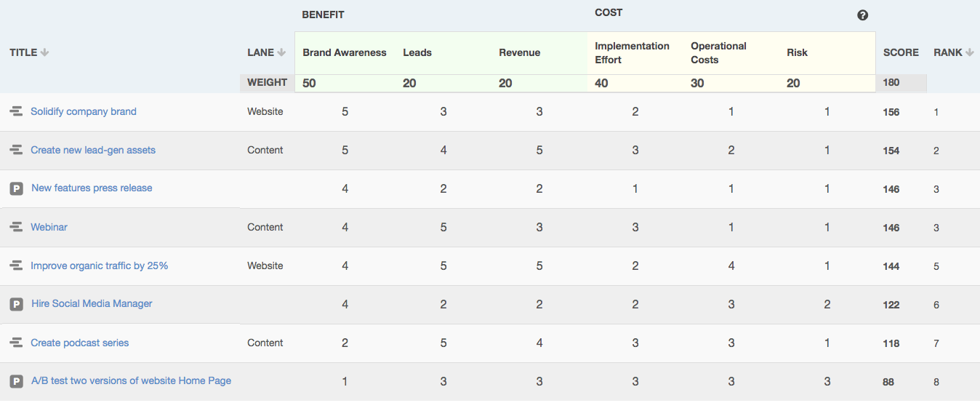Image resolution: width=980 pixels, height=403 pixels.
Task: Open the Solidify company brand link
Action: [x=84, y=111]
